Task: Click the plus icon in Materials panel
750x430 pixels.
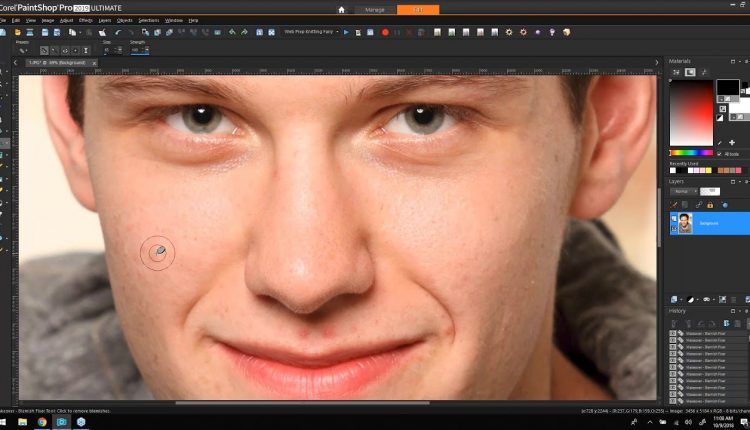Action: click(x=732, y=143)
